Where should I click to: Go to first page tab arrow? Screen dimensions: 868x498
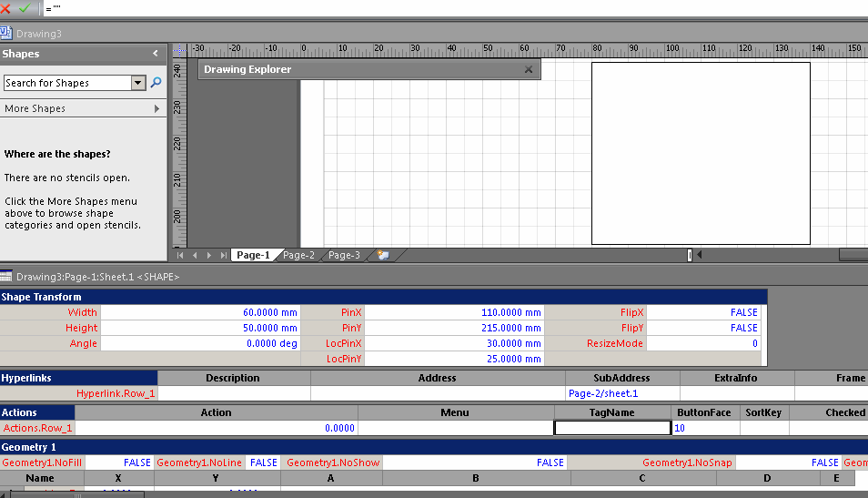click(x=180, y=255)
